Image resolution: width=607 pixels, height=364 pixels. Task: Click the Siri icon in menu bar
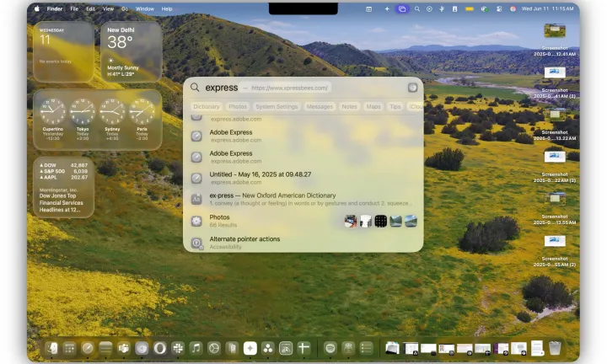(x=513, y=8)
